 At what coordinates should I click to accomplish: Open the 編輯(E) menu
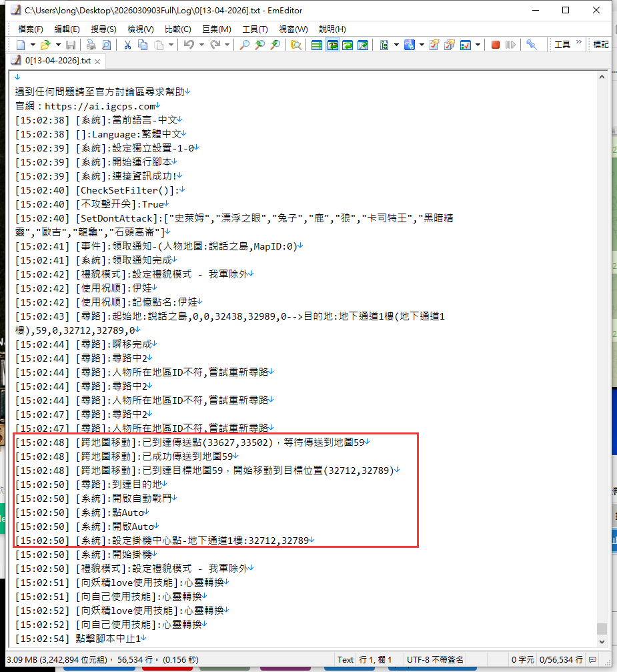tap(67, 29)
